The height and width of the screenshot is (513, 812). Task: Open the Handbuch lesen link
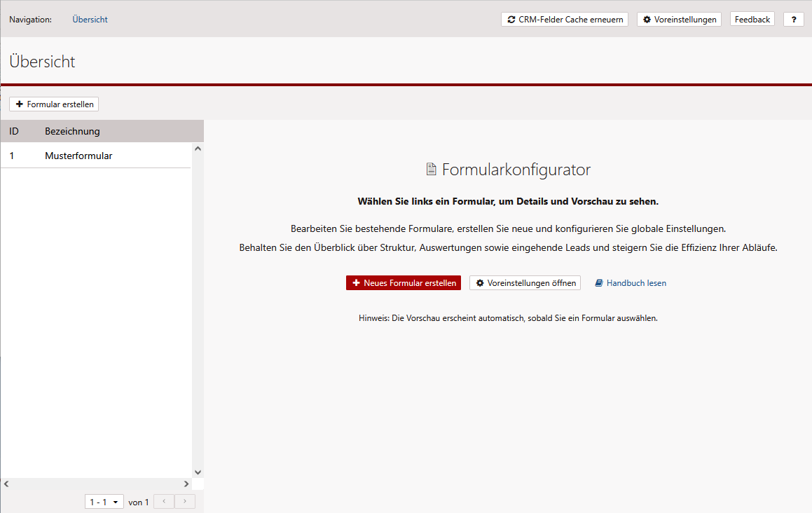636,283
